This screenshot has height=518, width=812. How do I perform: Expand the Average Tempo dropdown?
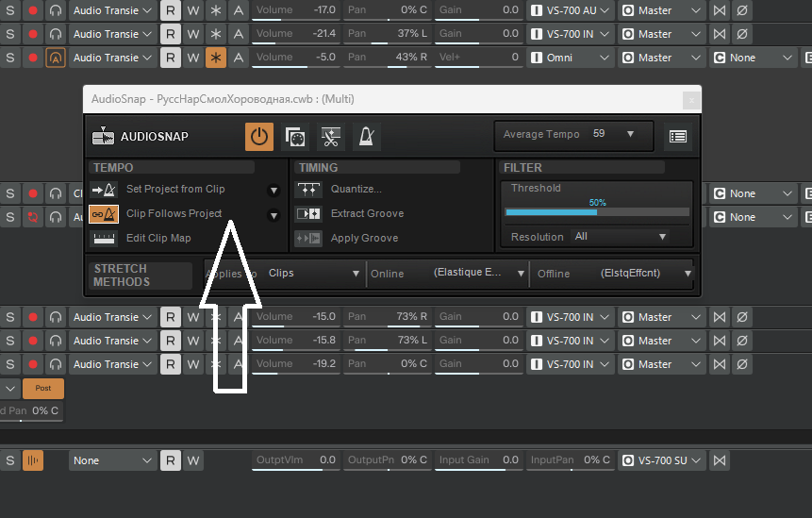[x=630, y=134]
